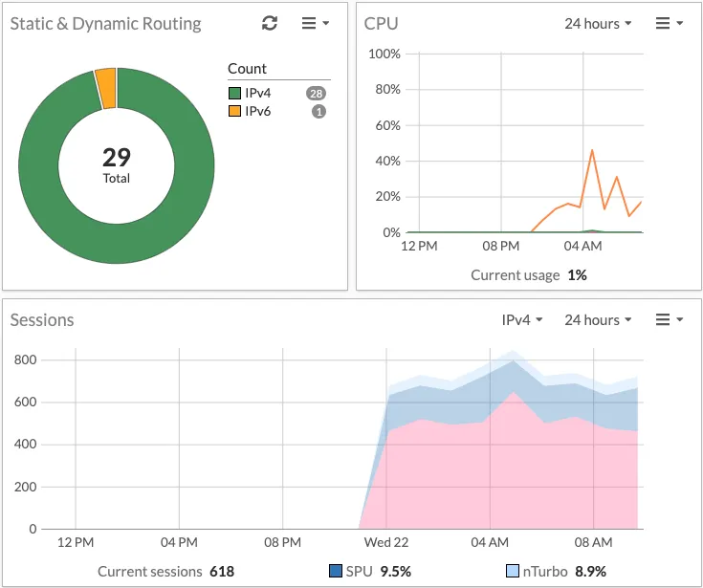Click the nTurbo 8.9% value
Image resolution: width=703 pixels, height=588 pixels.
(590, 572)
